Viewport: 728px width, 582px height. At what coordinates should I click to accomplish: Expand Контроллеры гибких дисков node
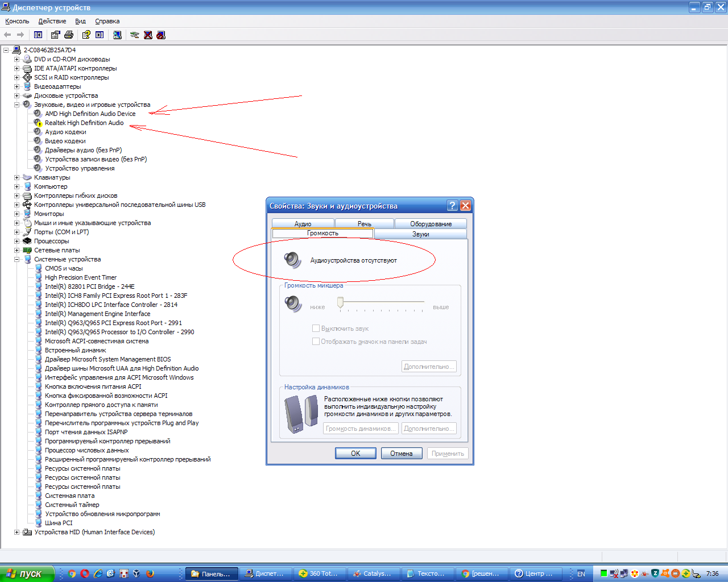point(17,196)
